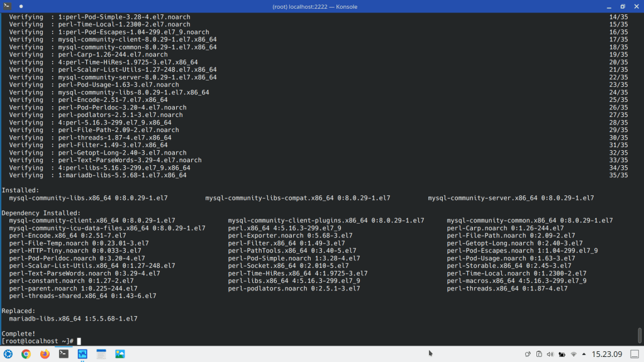The height and width of the screenshot is (362, 644).
Task: Click 'mysql-community-server.x86_64 0:8.0.29-1.el7' installed entry
Action: pyautogui.click(x=511, y=198)
